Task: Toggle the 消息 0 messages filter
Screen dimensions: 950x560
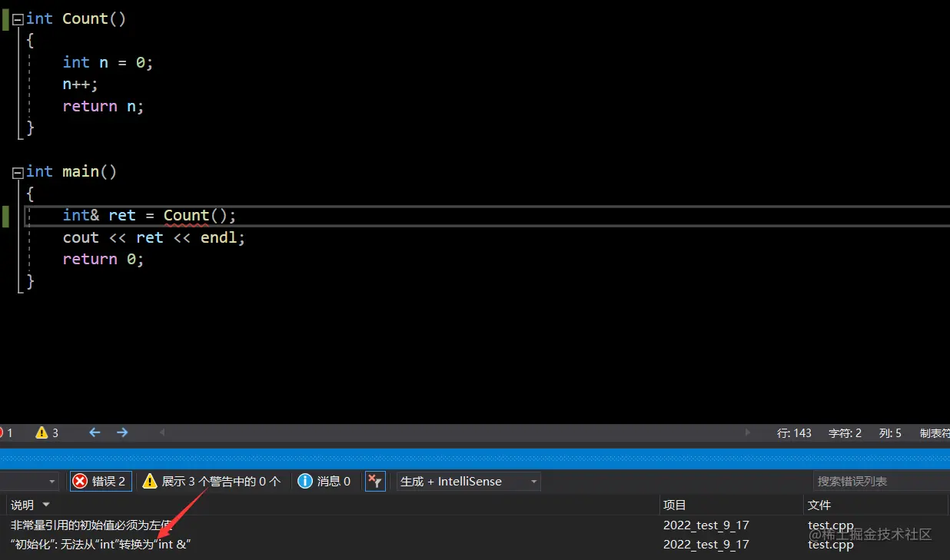Action: click(324, 481)
